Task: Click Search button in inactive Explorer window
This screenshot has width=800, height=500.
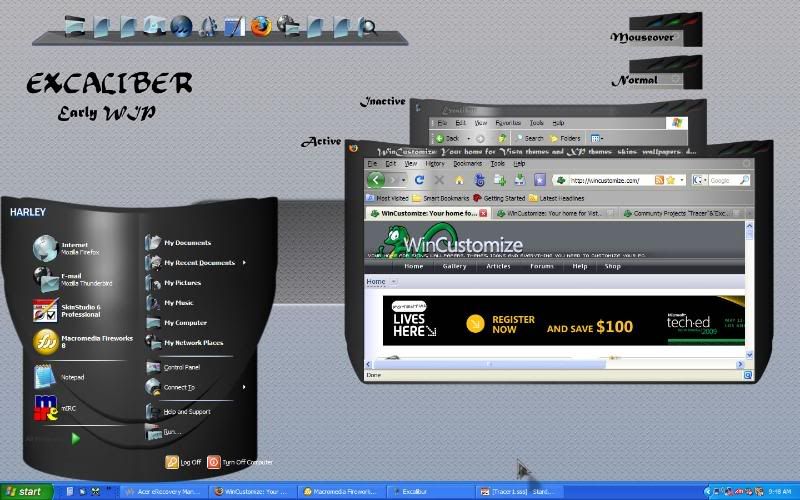Action: click(529, 138)
